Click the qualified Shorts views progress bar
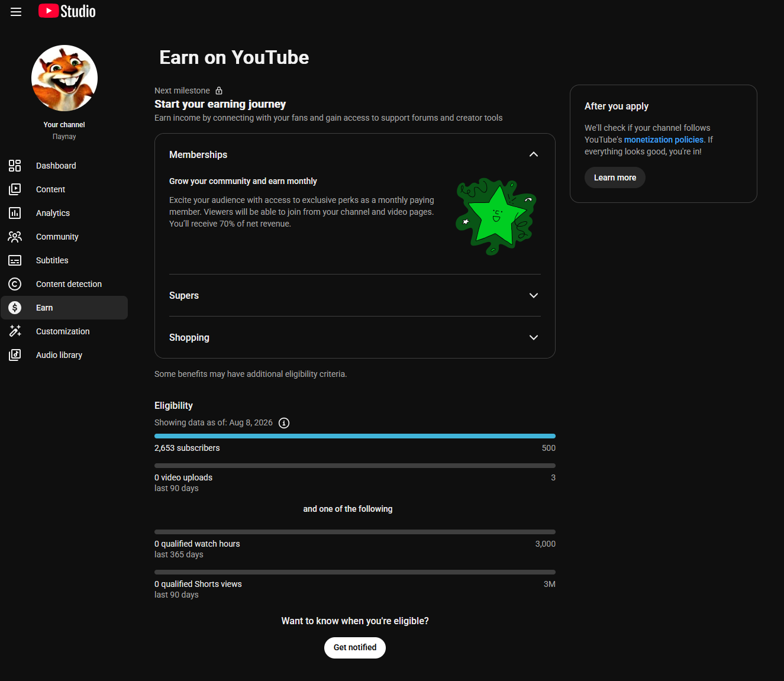This screenshot has width=784, height=681. tap(355, 572)
